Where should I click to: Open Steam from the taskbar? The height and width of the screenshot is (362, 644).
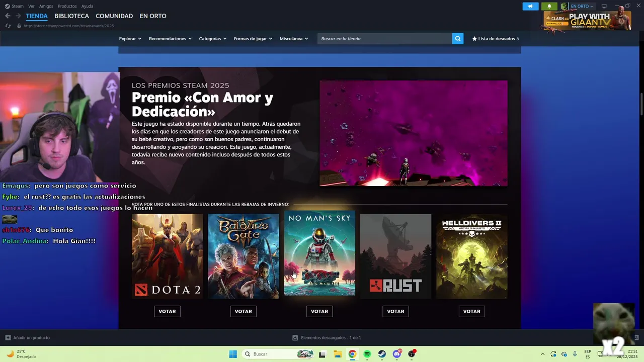pyautogui.click(x=382, y=354)
